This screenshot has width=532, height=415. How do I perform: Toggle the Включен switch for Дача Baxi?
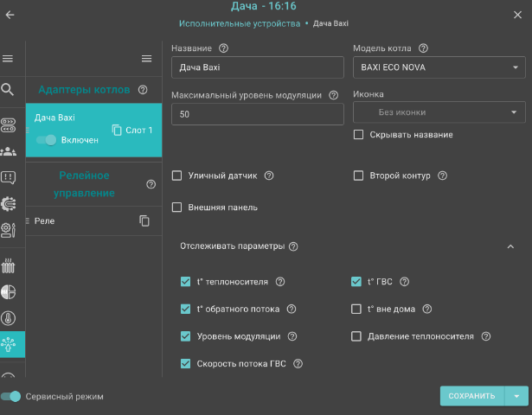[x=46, y=140]
